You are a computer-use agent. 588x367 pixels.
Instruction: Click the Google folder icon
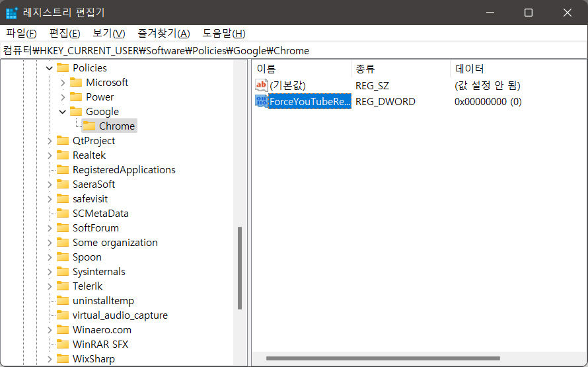76,112
